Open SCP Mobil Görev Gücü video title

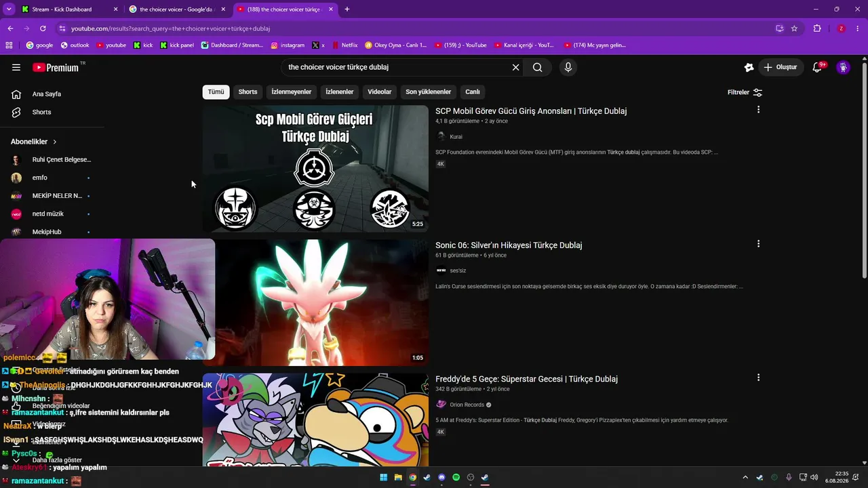531,111
